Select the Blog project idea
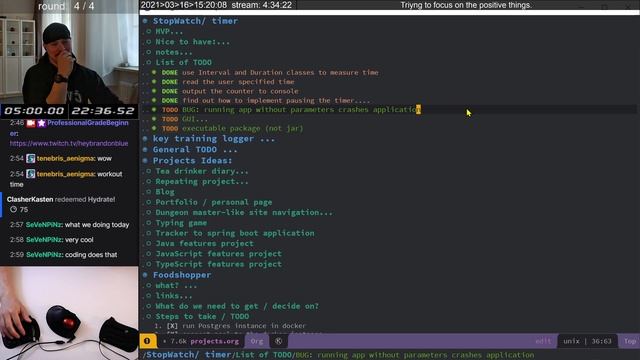 [x=165, y=192]
